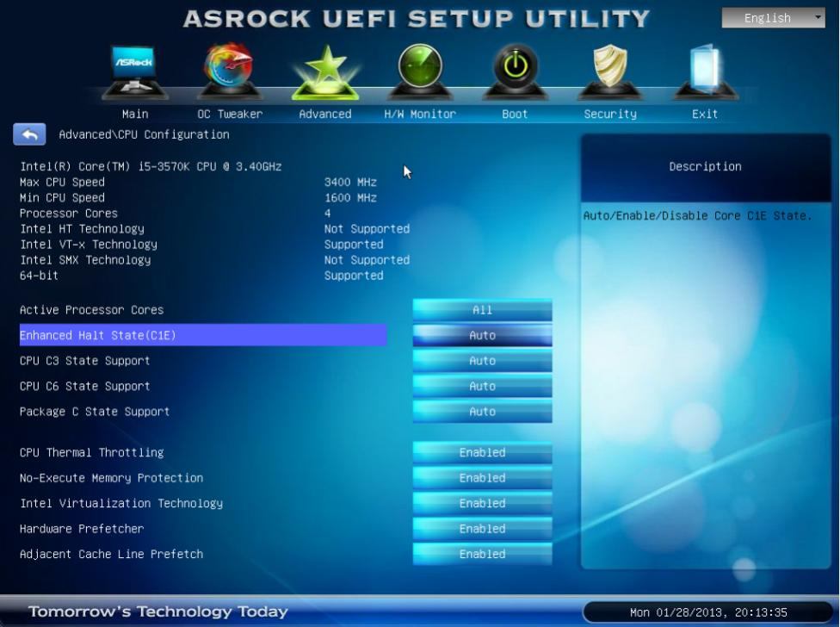Select the Exit door icon
Screen dimensions: 840x627
705,71
